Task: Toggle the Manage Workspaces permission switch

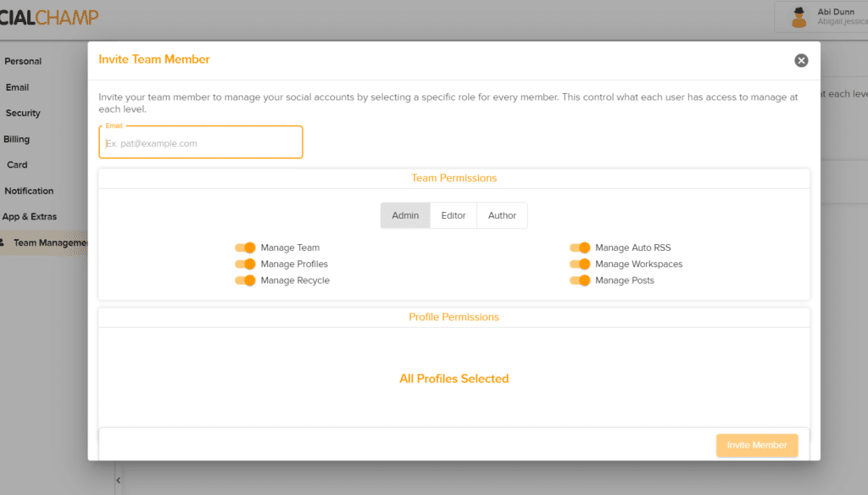Action: [580, 264]
